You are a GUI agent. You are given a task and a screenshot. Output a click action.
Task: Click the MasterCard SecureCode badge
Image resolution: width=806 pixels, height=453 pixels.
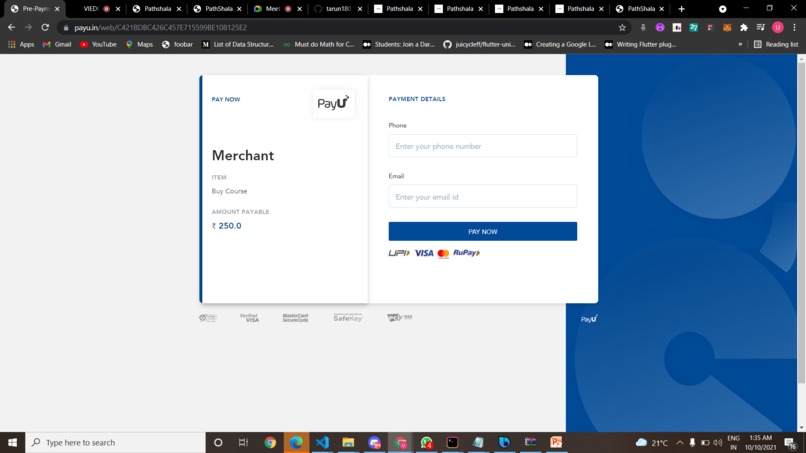tap(295, 318)
